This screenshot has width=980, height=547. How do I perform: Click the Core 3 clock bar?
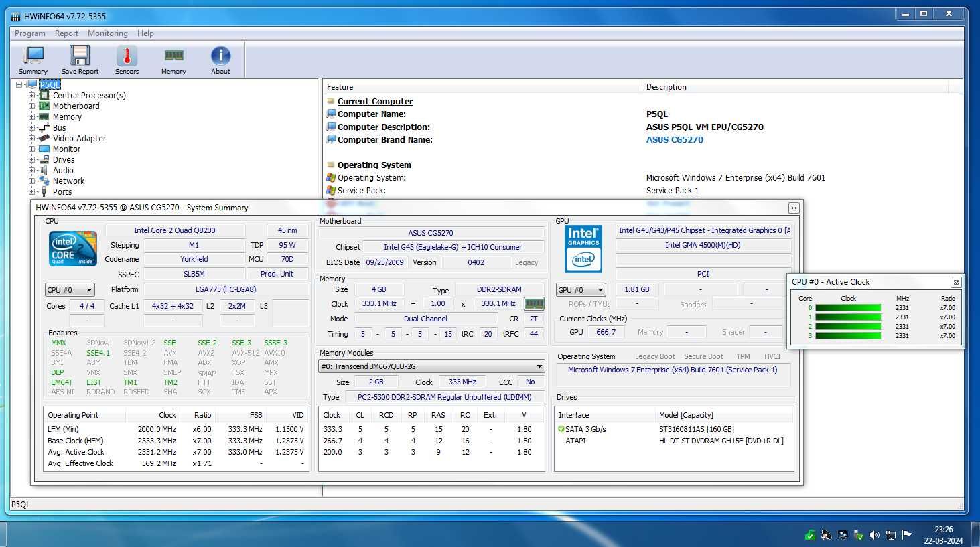coord(848,336)
